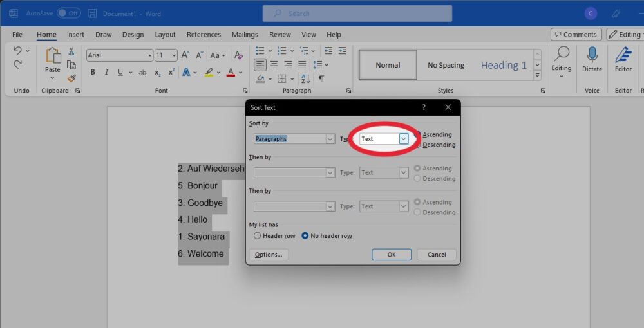Click the Undo arrow icon

coord(17,51)
